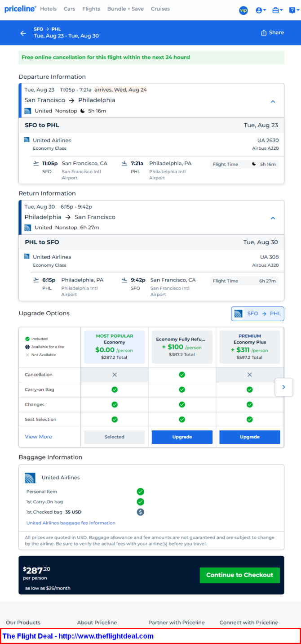
Task: Collapse the departure flight details
Action: (x=273, y=102)
